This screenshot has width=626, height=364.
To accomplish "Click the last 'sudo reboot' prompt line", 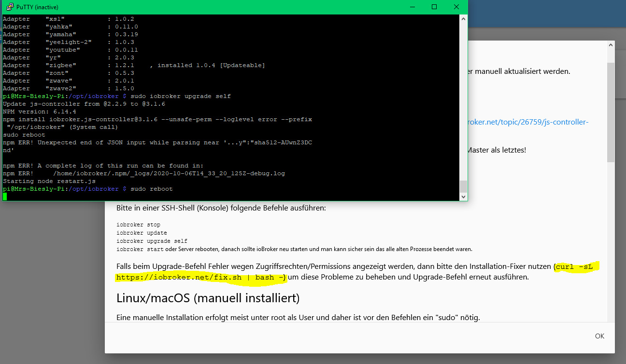I will tap(88, 189).
